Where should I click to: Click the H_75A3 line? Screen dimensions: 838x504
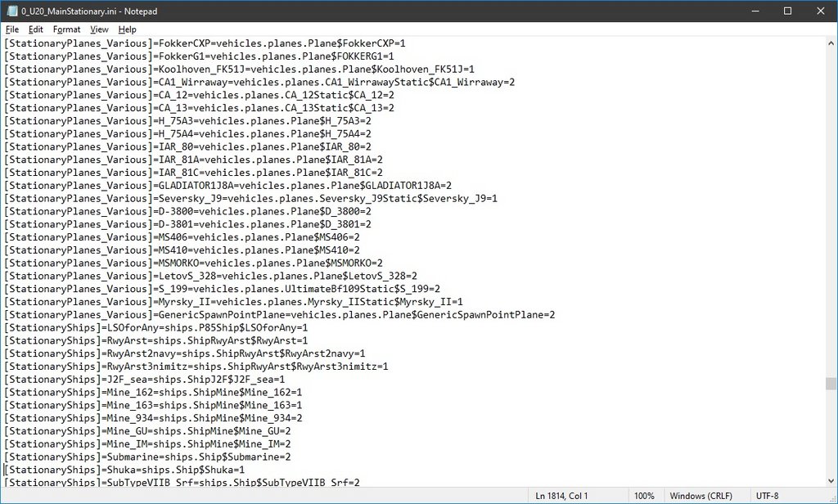pyautogui.click(x=188, y=121)
